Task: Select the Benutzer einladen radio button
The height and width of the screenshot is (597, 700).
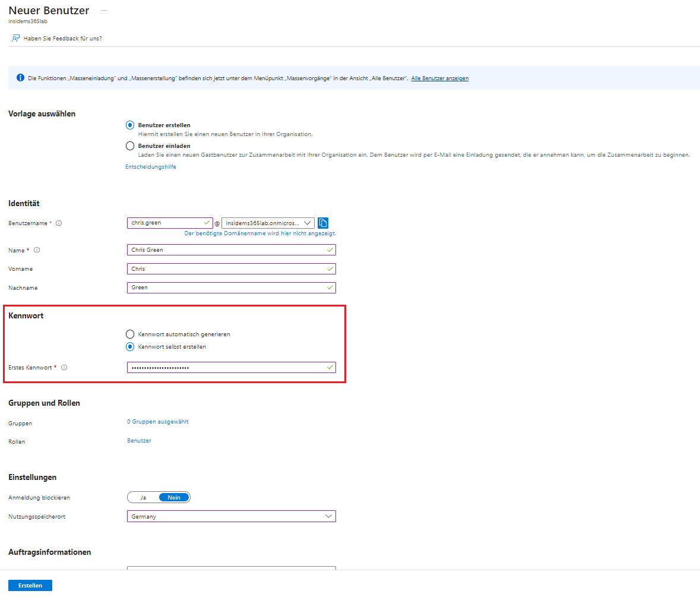Action: (x=130, y=146)
